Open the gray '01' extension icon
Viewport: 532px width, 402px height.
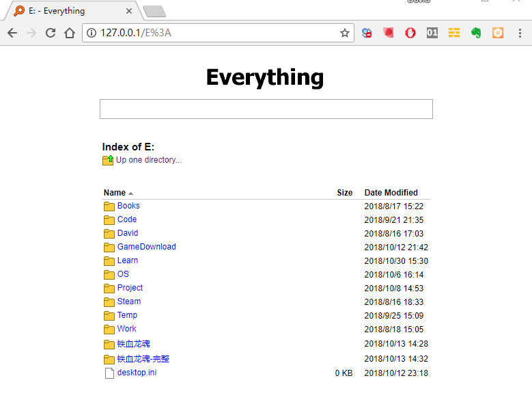click(432, 33)
